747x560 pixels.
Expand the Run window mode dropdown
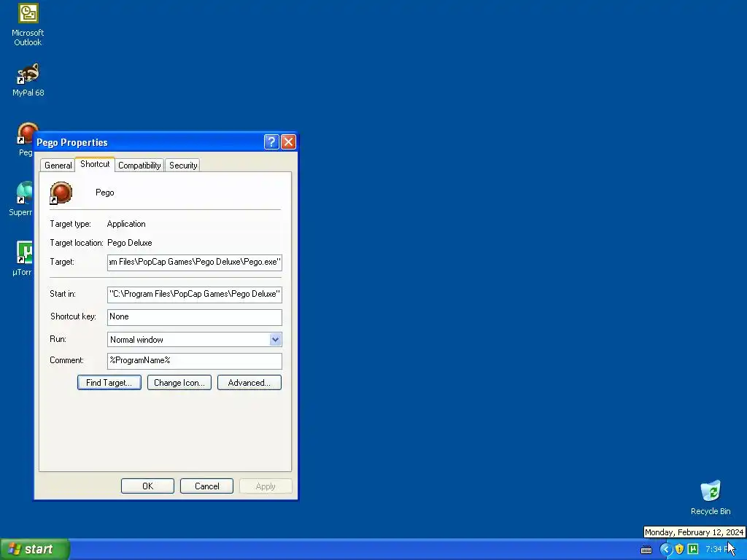(x=275, y=340)
